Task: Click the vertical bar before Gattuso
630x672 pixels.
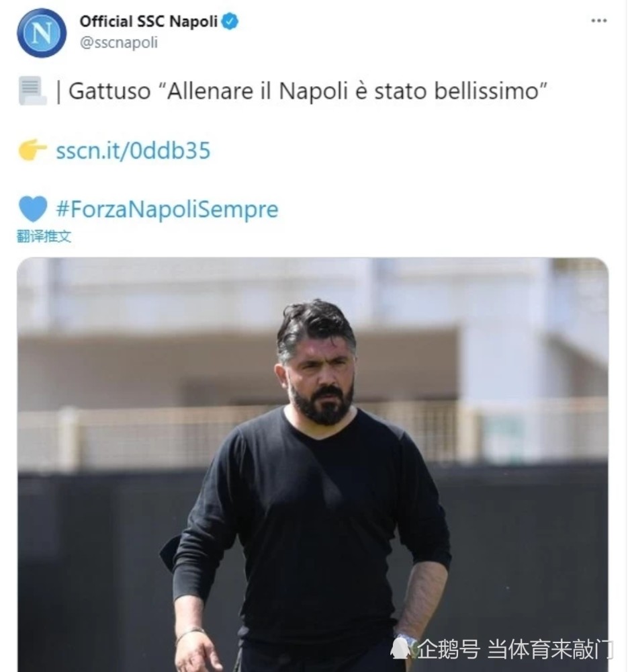Action: click(58, 91)
